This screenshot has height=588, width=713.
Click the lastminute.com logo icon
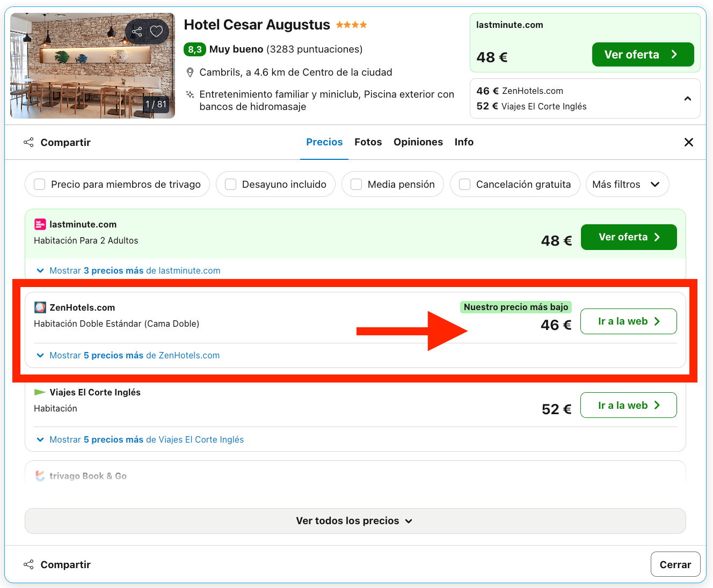tap(40, 224)
